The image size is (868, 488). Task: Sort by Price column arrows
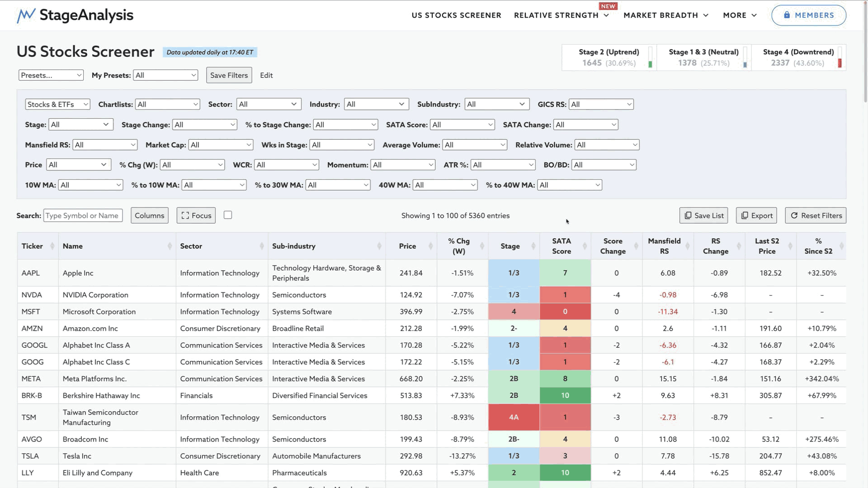tap(430, 246)
